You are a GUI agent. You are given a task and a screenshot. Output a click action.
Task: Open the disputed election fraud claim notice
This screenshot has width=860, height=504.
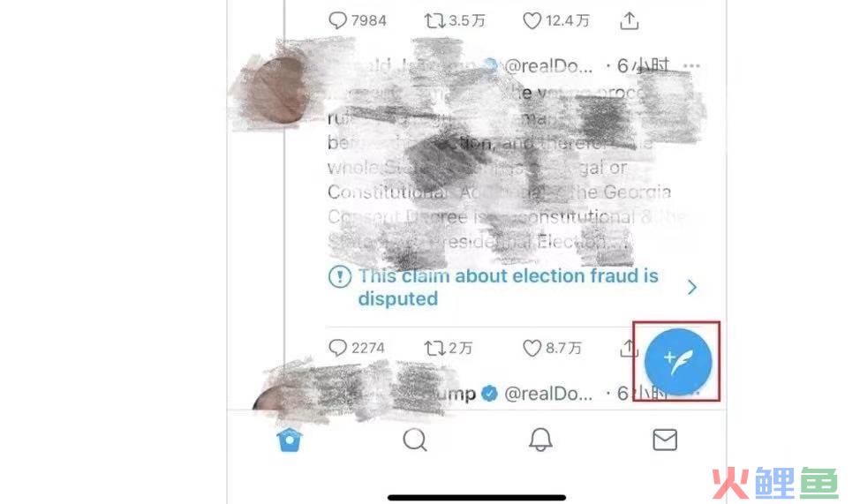[508, 287]
